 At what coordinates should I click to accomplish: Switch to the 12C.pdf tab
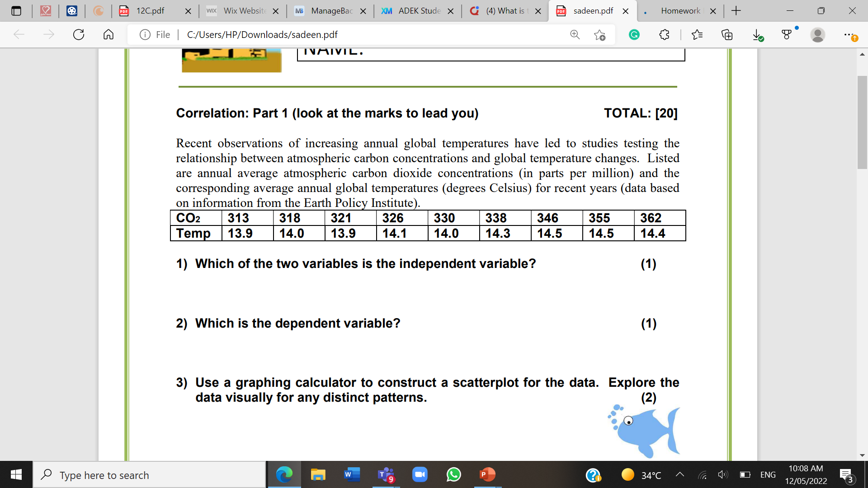click(x=151, y=11)
